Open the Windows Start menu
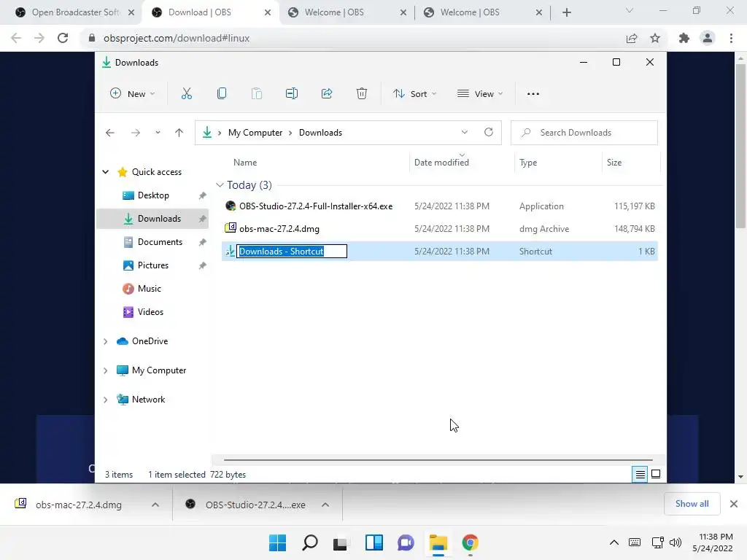The image size is (747, 560). coord(278,542)
